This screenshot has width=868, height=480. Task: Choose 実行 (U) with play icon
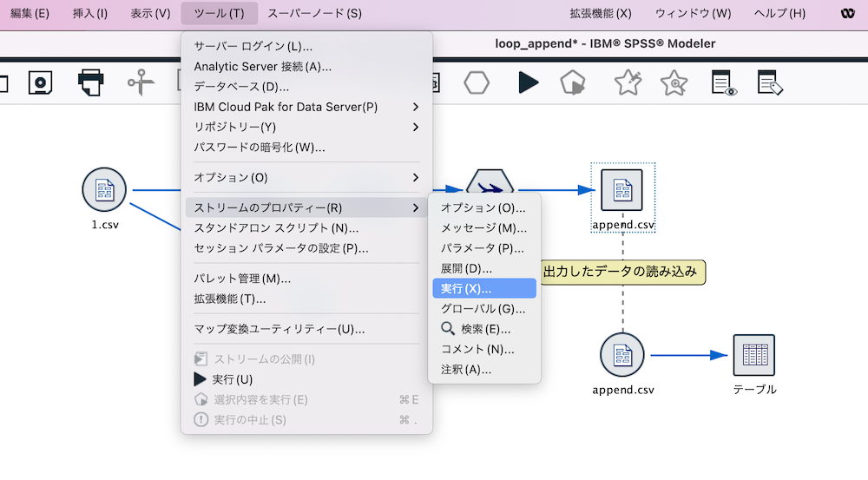pos(306,379)
